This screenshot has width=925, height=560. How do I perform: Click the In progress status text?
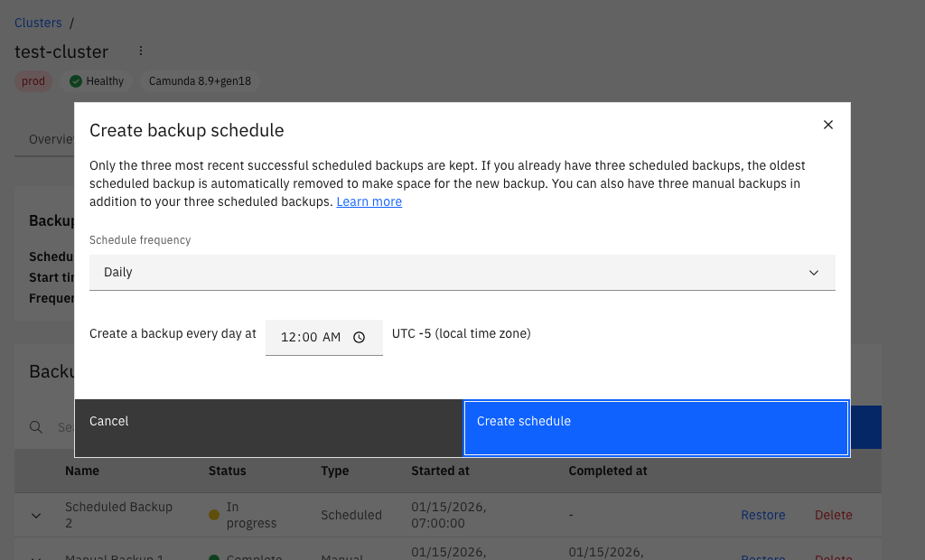click(x=251, y=515)
